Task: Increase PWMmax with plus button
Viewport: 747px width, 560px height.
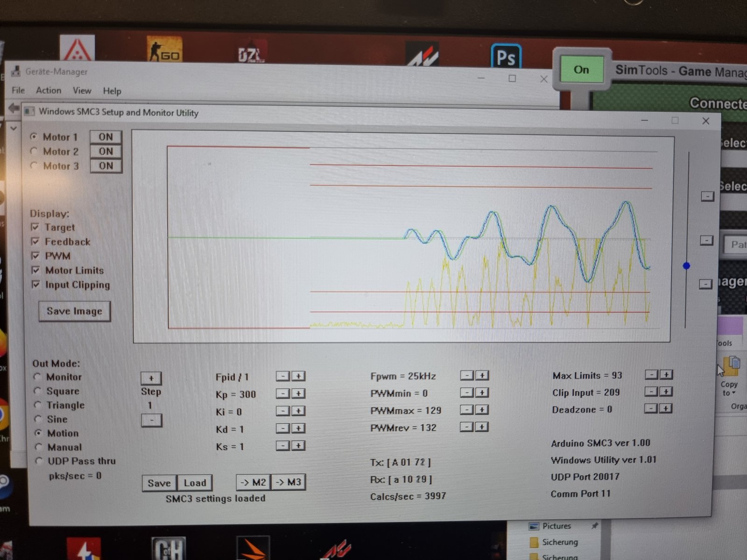Action: click(x=482, y=410)
